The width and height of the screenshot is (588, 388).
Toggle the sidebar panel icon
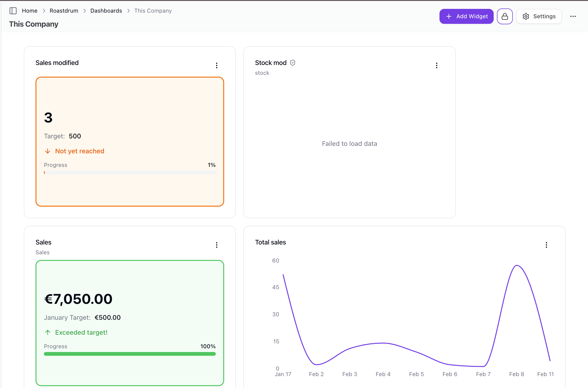[x=13, y=11]
